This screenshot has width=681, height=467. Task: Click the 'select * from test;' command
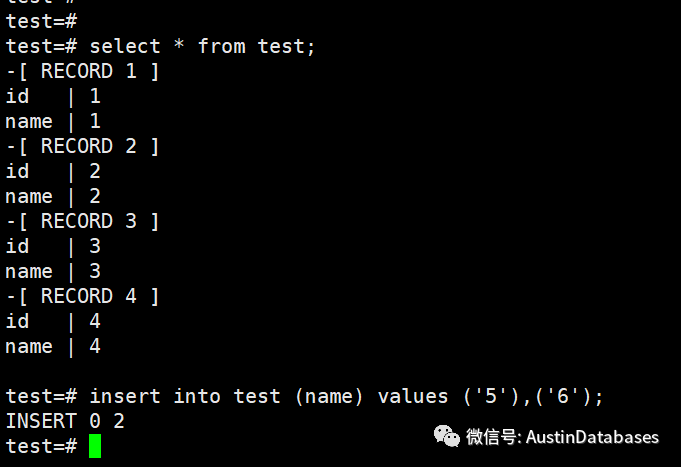click(202, 46)
